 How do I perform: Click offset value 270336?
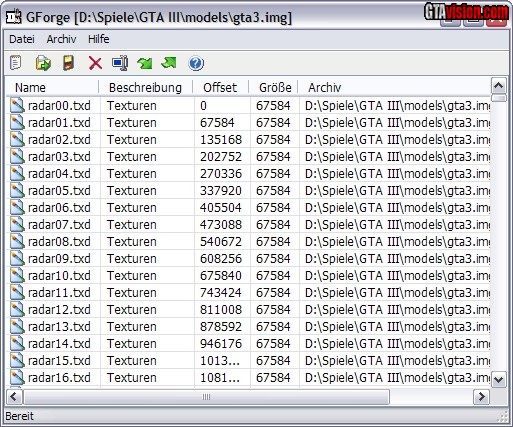point(221,174)
